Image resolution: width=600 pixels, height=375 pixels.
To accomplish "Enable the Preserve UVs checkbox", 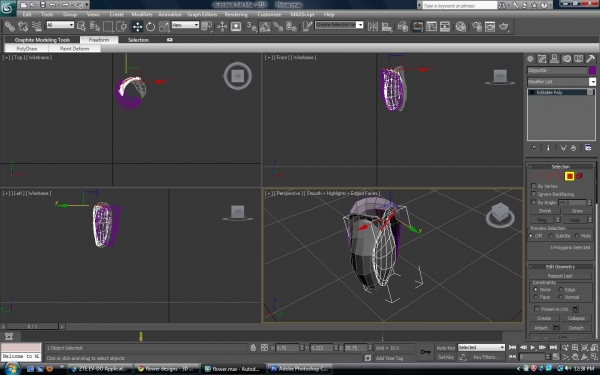I will [536, 309].
